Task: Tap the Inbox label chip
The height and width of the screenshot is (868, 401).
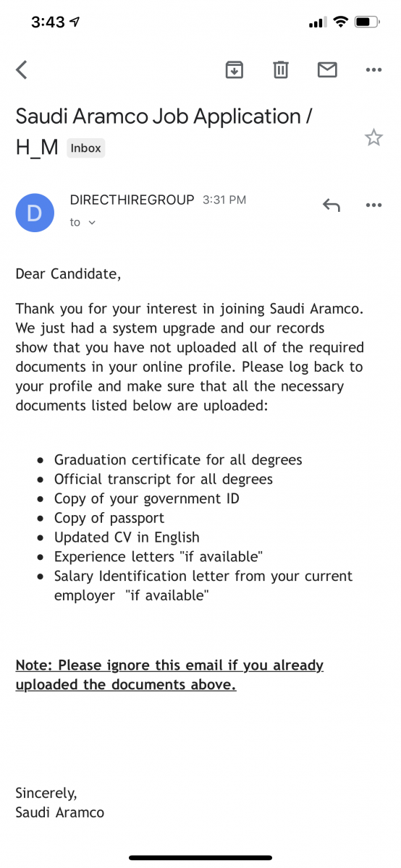Action: [x=86, y=148]
